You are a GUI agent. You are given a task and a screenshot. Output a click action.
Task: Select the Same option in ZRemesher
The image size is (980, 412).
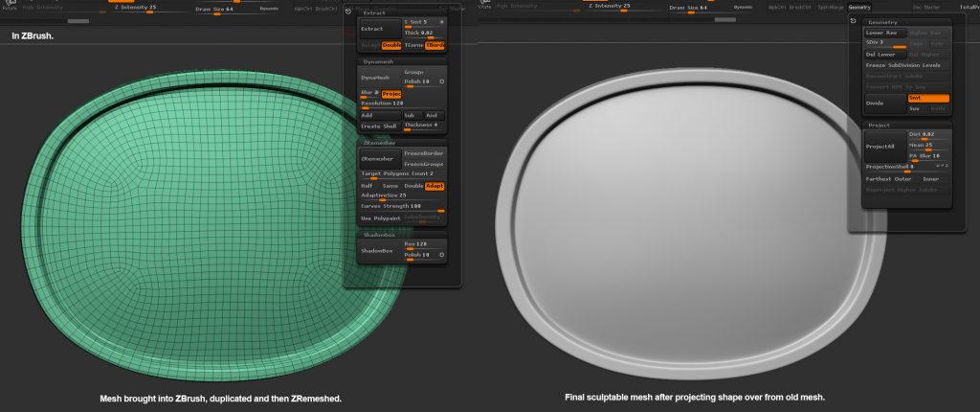tap(391, 186)
